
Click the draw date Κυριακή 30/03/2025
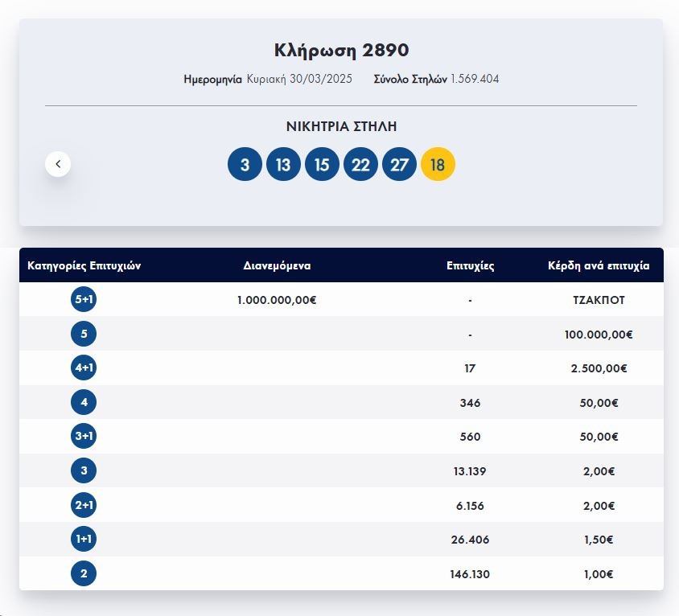click(x=299, y=79)
